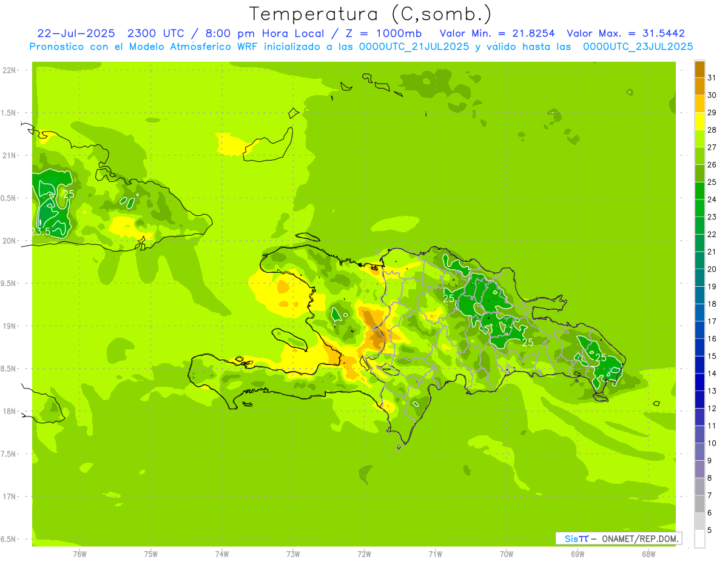Image resolution: width=728 pixels, height=562 pixels.
Task: Click the dark orange legend swatch above 31
Action: click(x=699, y=69)
